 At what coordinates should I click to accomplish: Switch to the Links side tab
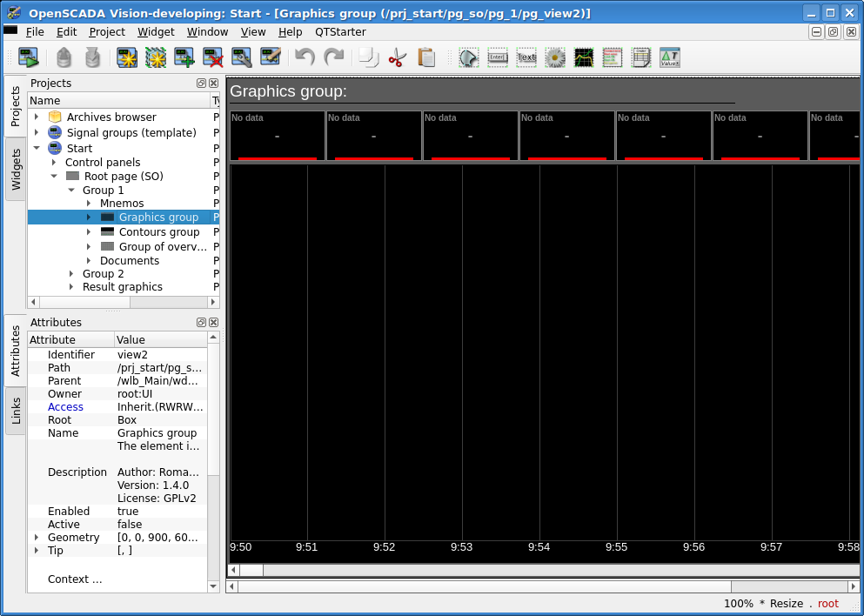point(16,411)
